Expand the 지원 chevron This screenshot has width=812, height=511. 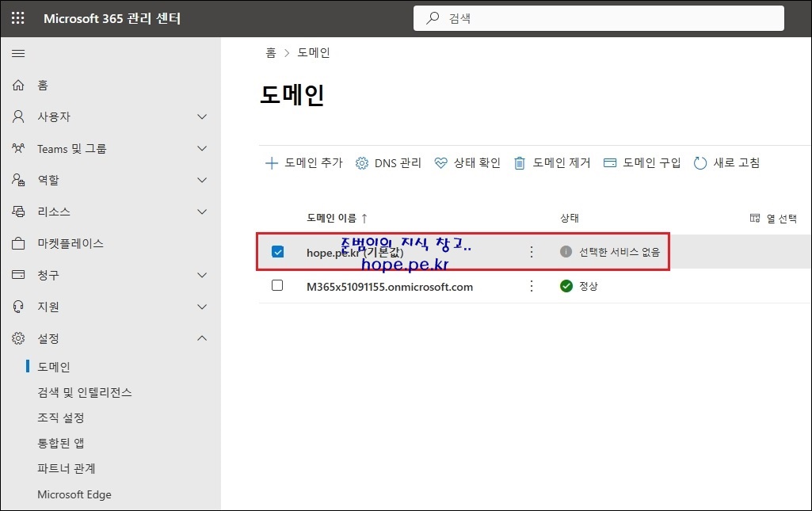202,307
